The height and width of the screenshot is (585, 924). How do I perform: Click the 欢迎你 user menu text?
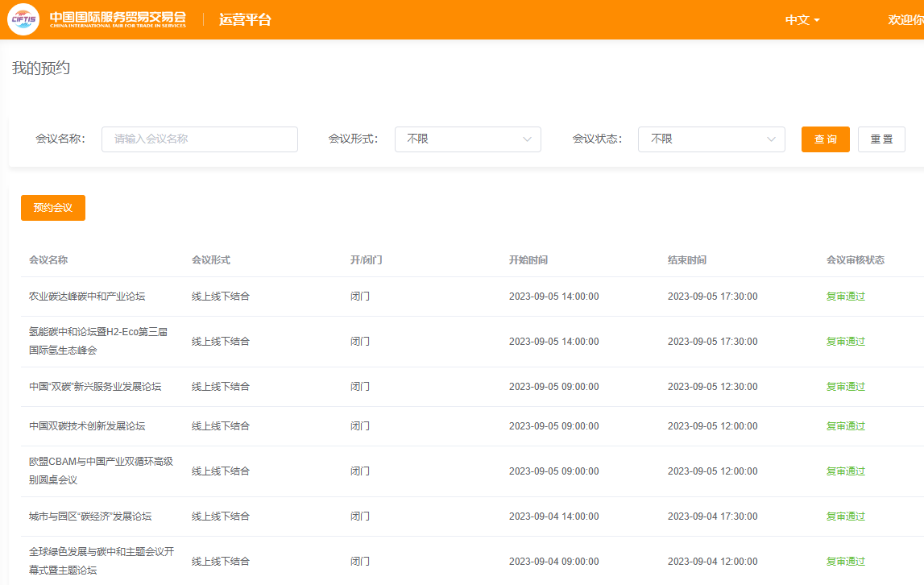coord(905,20)
